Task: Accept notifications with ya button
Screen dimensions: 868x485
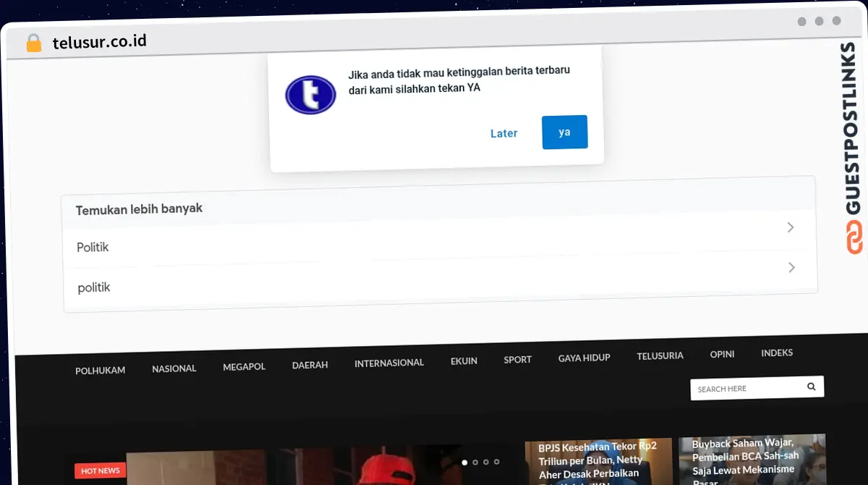Action: coord(565,132)
